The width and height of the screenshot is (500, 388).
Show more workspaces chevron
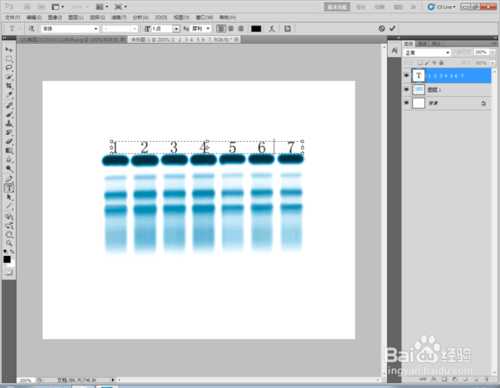pyautogui.click(x=414, y=7)
